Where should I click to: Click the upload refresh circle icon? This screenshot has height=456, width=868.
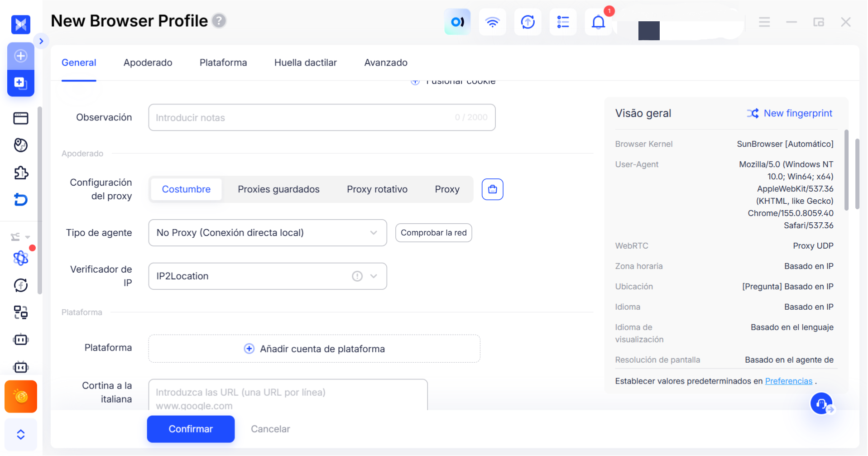click(x=528, y=22)
